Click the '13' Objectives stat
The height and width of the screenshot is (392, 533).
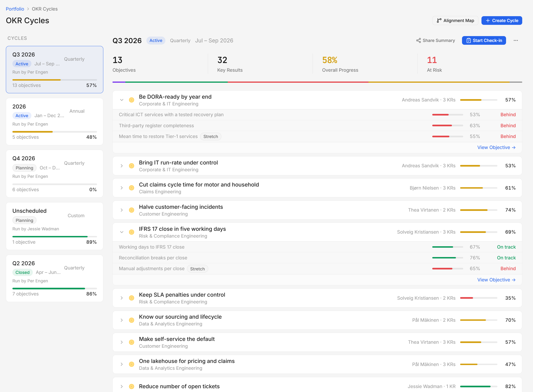tap(117, 60)
